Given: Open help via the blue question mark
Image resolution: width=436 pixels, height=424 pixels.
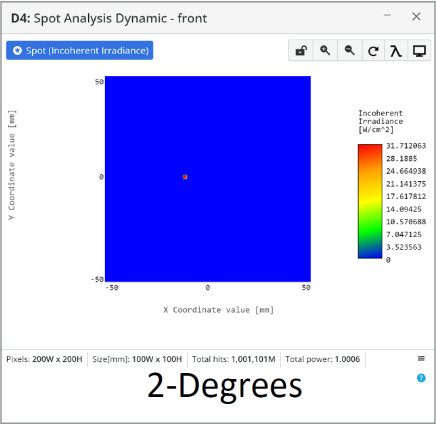Looking at the screenshot, I should click(x=421, y=378).
